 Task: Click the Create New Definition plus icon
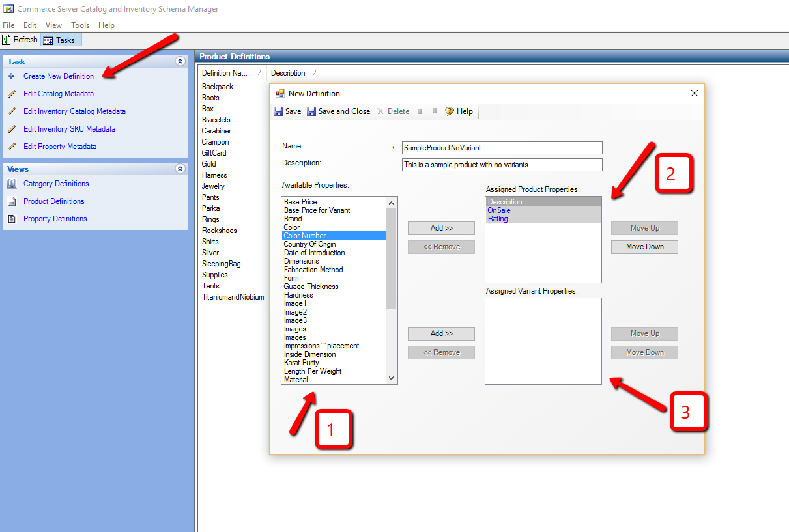click(11, 76)
